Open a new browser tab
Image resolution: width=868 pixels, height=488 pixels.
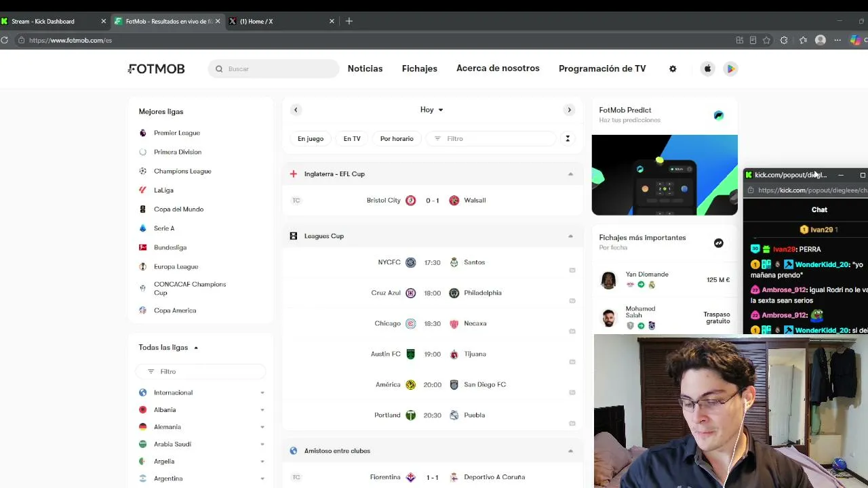tap(349, 21)
